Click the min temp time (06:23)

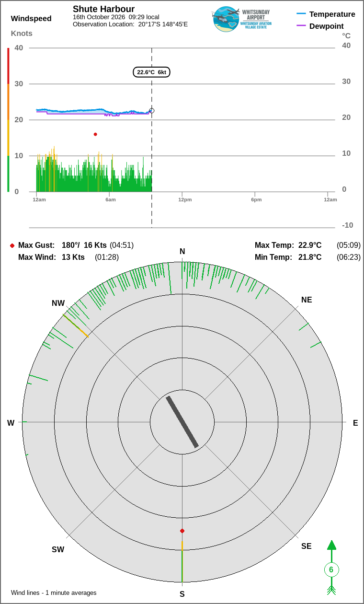(349, 257)
